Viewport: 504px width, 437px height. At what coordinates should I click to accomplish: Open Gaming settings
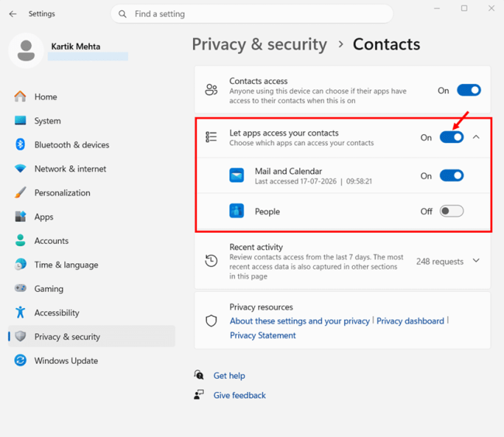pos(91,288)
